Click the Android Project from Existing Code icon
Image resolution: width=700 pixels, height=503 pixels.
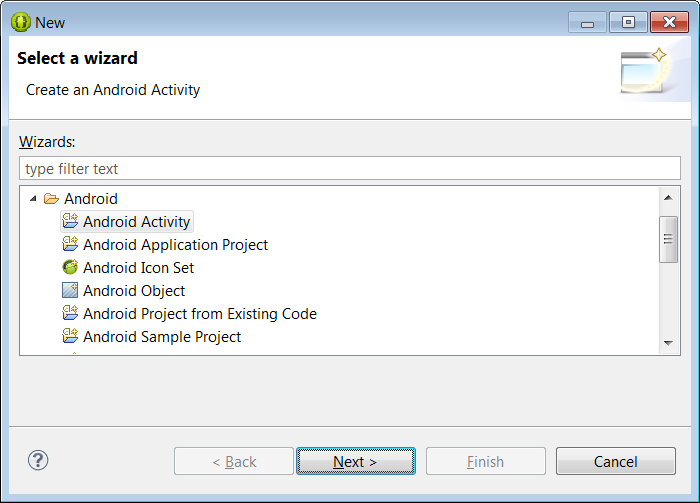[70, 313]
